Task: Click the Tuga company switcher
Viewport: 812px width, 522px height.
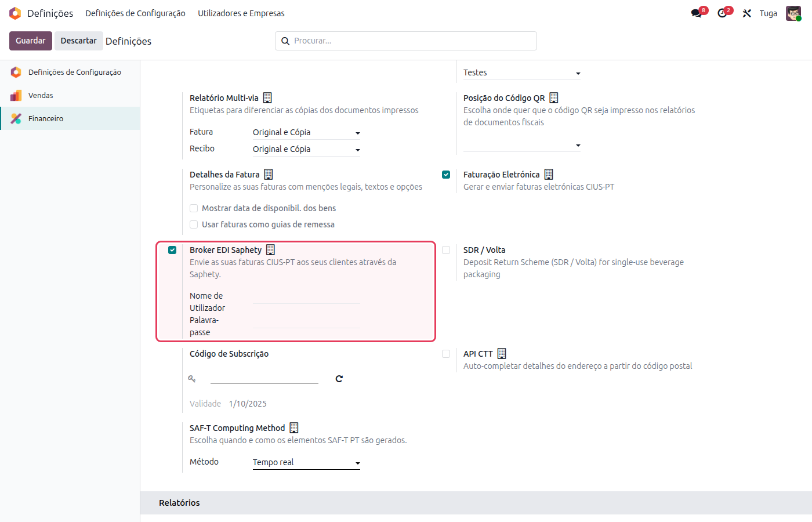Action: [x=768, y=13]
